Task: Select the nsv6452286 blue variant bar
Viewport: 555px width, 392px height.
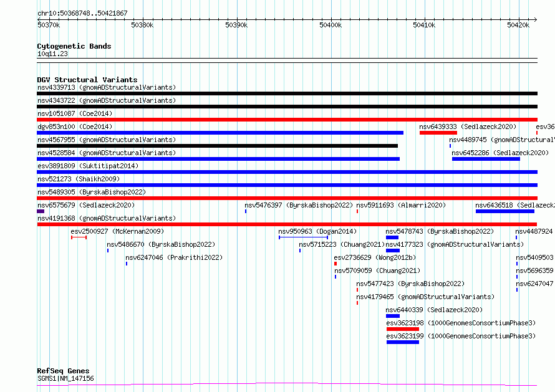Action: tap(486, 159)
